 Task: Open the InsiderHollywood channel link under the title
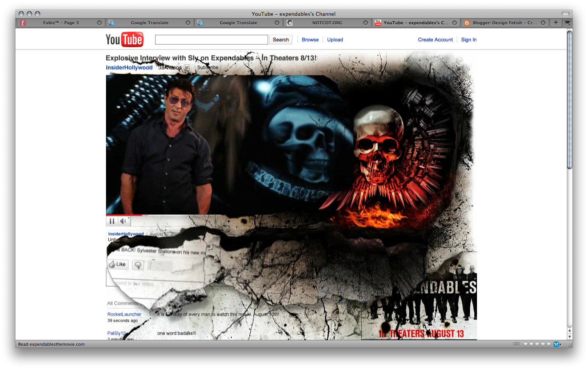pyautogui.click(x=129, y=67)
